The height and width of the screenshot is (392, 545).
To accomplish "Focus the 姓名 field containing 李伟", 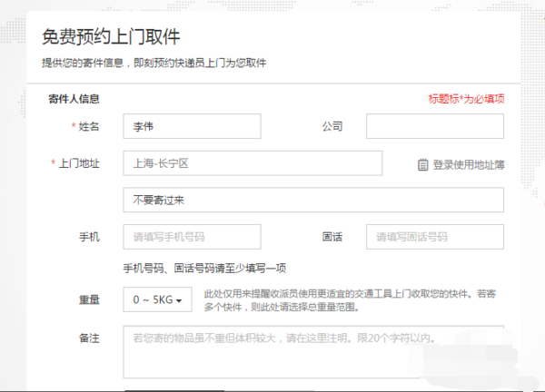I will (x=192, y=126).
